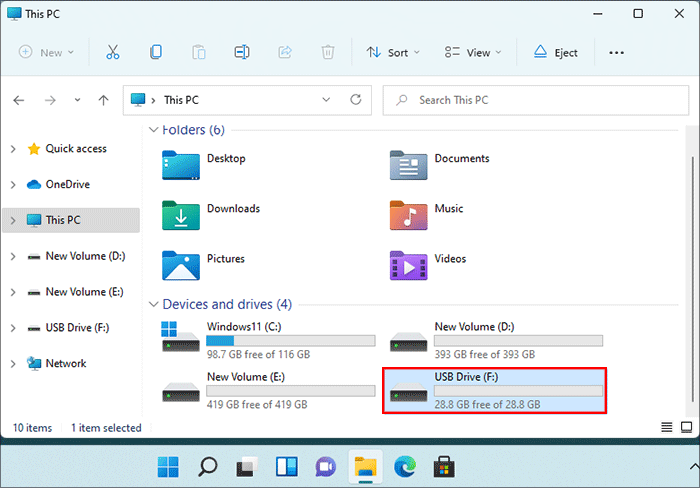
Task: Select the Windows11 (C:) drive
Action: pyautogui.click(x=268, y=340)
